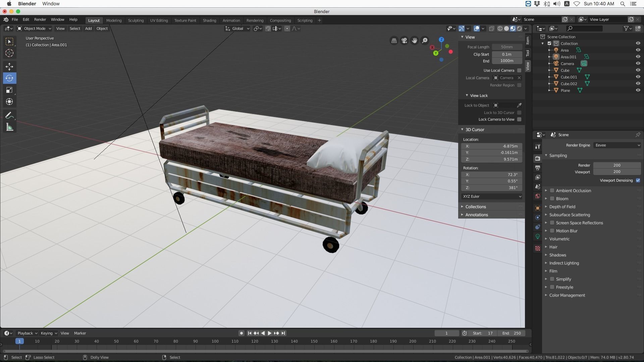The image size is (644, 362).
Task: Select the Select Box tool
Action: pyautogui.click(x=9, y=41)
